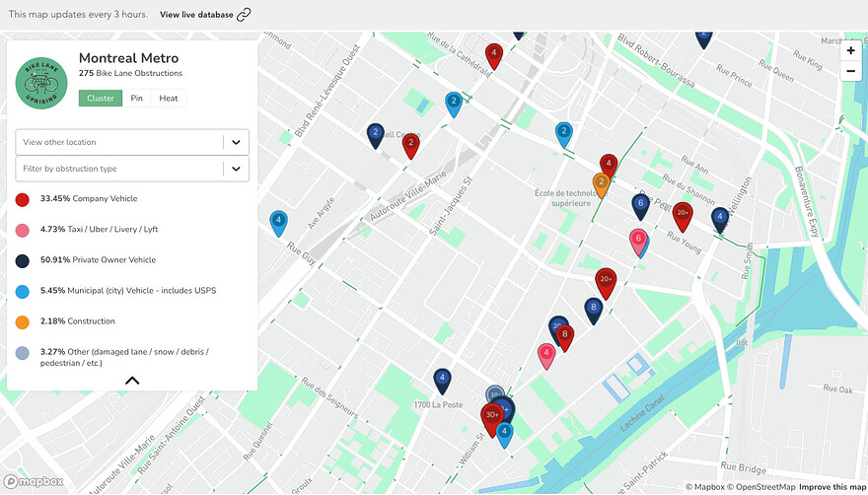Open the View live database link
Viewport: 868px width, 495px height.
196,15
